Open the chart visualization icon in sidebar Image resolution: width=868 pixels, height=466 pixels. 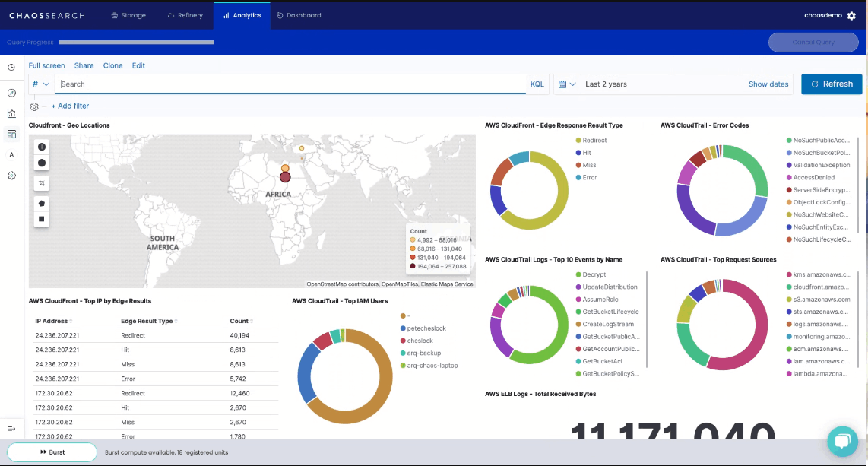(x=10, y=113)
